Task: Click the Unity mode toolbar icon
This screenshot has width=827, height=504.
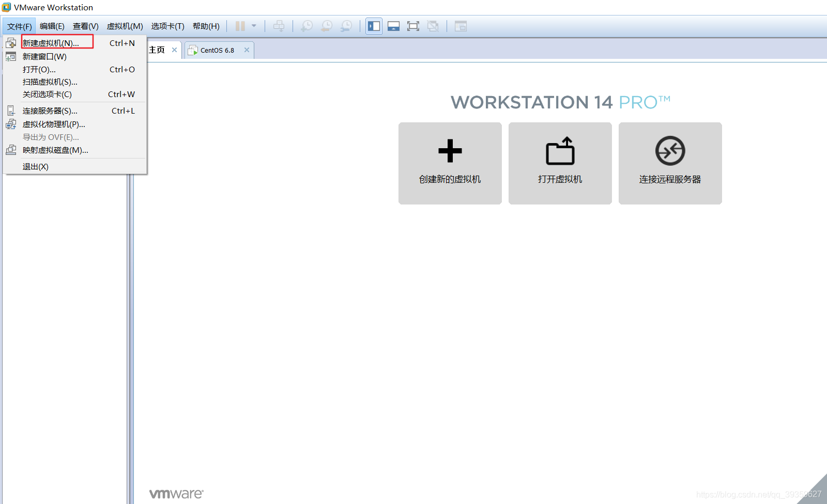Action: pyautogui.click(x=433, y=26)
